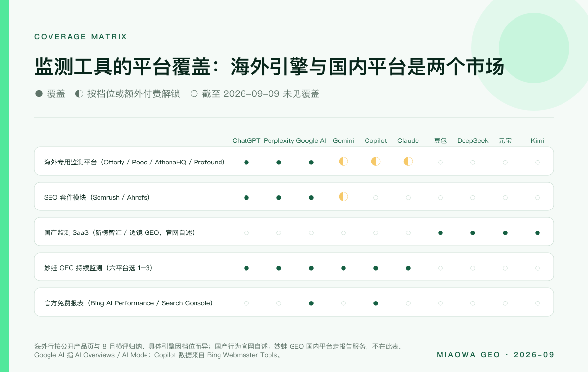The height and width of the screenshot is (372, 588).
Task: Click the 国产监测 SaaS filled dot under Kimi
Action: point(538,232)
